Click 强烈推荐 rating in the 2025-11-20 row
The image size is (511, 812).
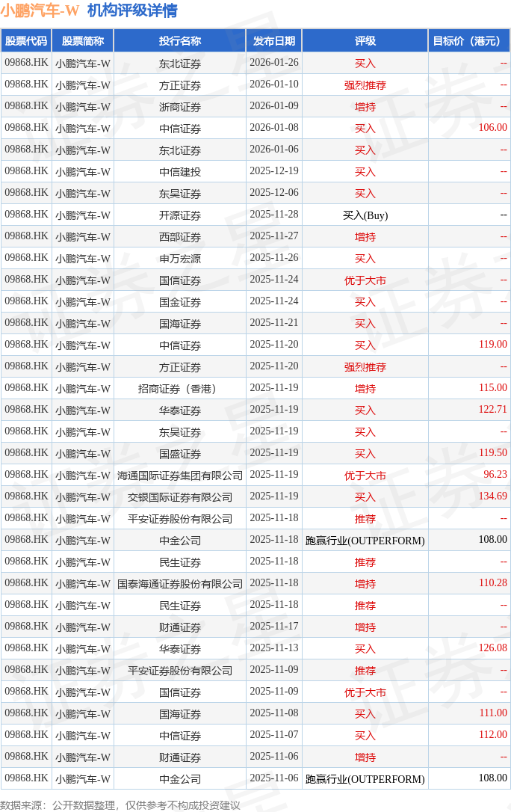365,367
